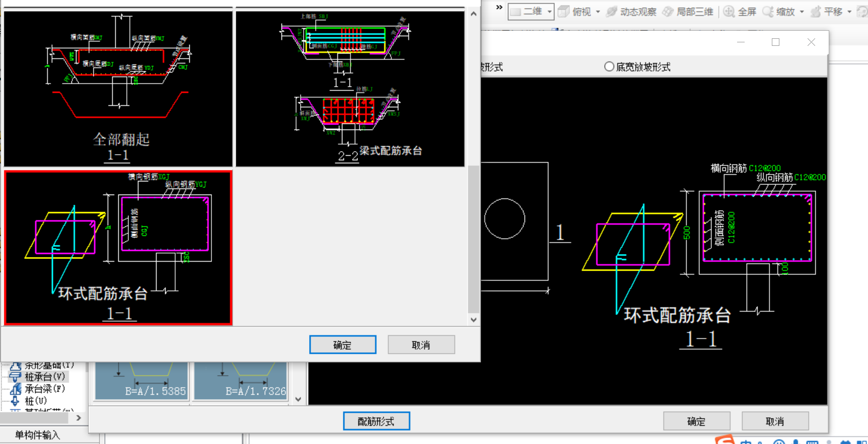Select the 局部三维 partial 3D tool
The height and width of the screenshot is (444, 868).
(688, 11)
